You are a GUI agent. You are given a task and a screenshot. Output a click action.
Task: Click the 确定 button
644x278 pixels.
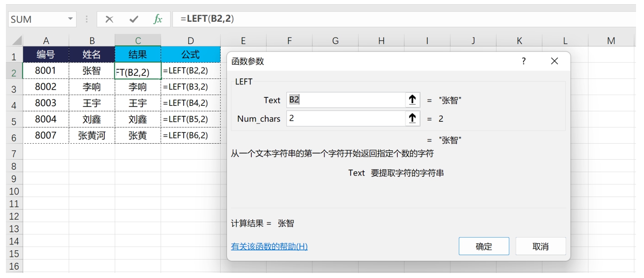coord(483,247)
